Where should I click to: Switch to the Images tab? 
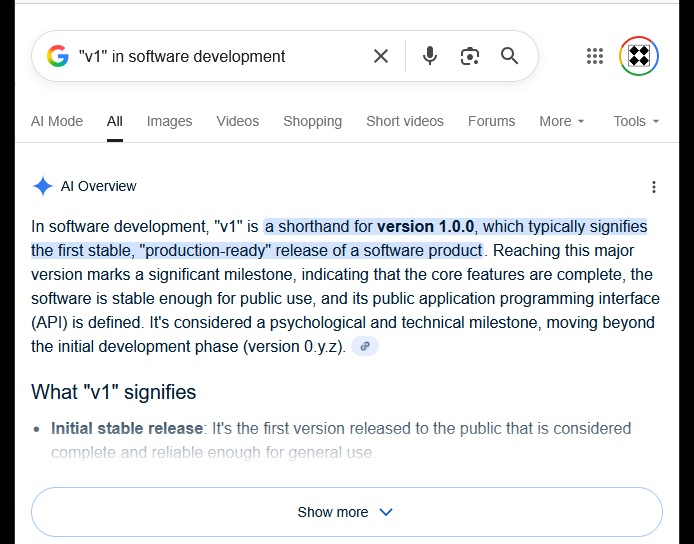(x=169, y=121)
